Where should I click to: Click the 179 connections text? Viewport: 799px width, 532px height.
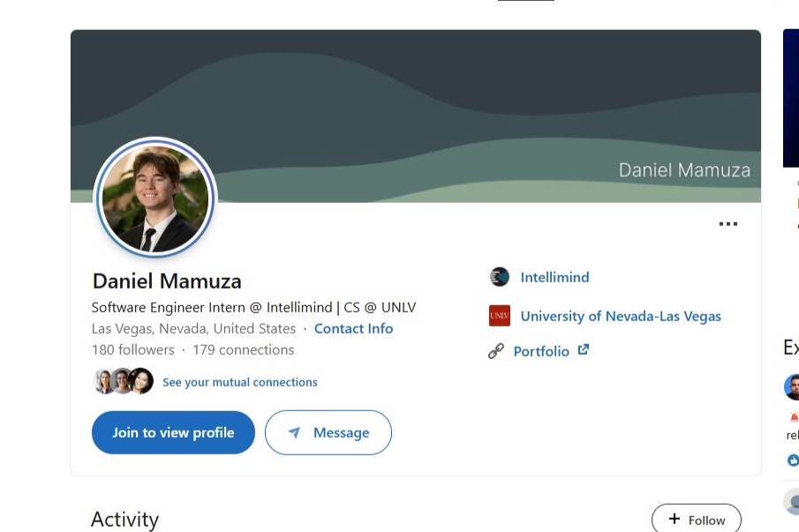(244, 349)
